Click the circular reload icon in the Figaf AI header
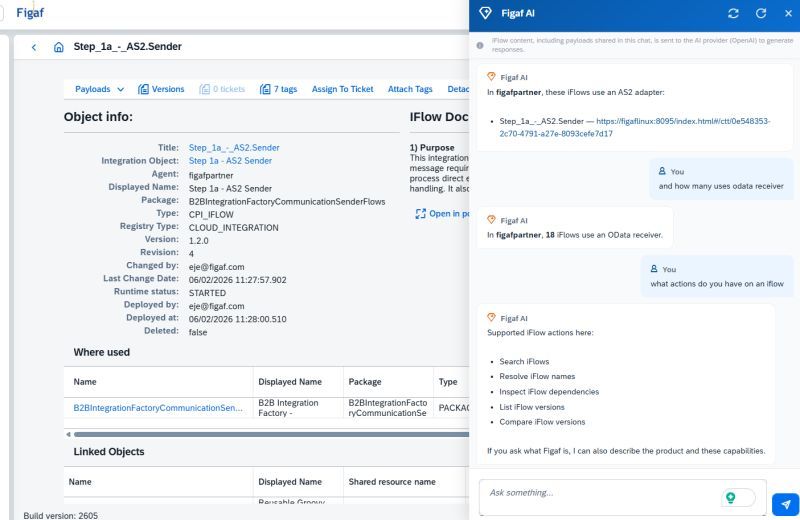Image resolution: width=800 pixels, height=520 pixels. 761,14
